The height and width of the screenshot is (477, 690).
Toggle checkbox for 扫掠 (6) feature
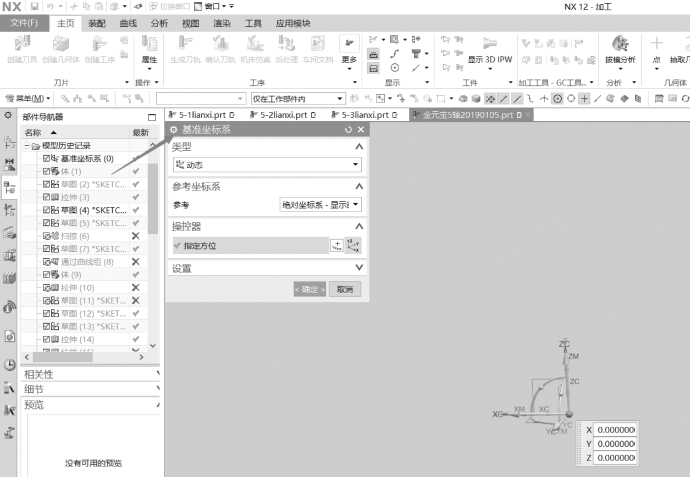pyautogui.click(x=46, y=236)
